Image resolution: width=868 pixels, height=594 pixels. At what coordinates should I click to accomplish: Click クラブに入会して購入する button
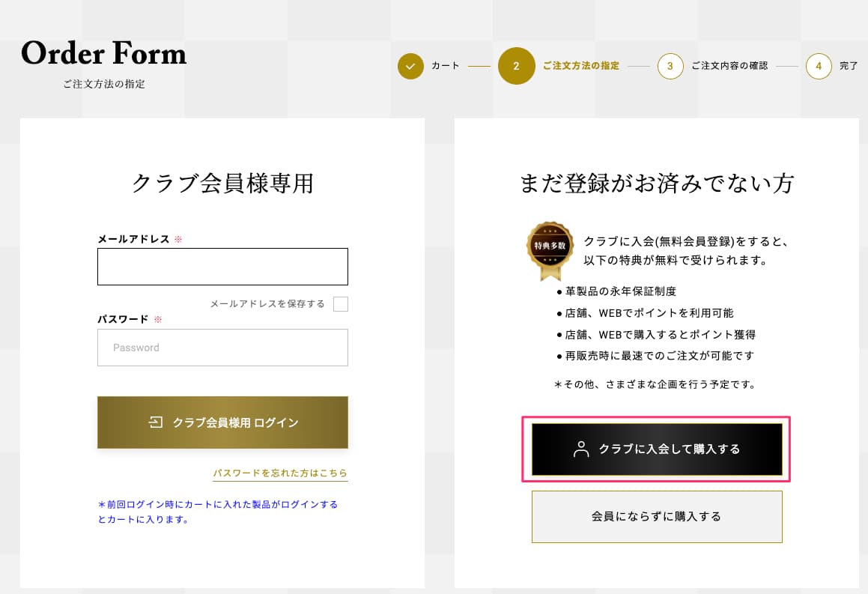tap(657, 449)
